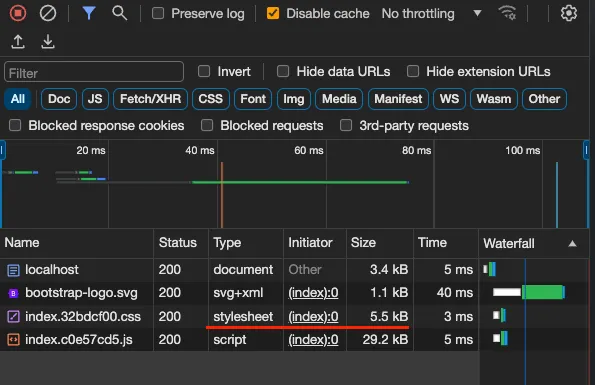This screenshot has height=385, width=595.
Task: Check Blocked requests option
Action: tap(207, 125)
